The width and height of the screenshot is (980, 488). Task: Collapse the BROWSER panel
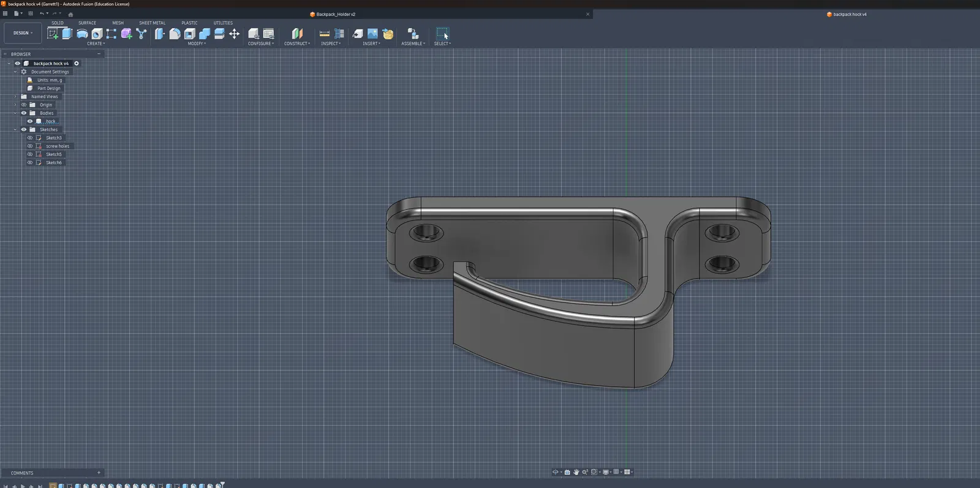click(x=99, y=54)
